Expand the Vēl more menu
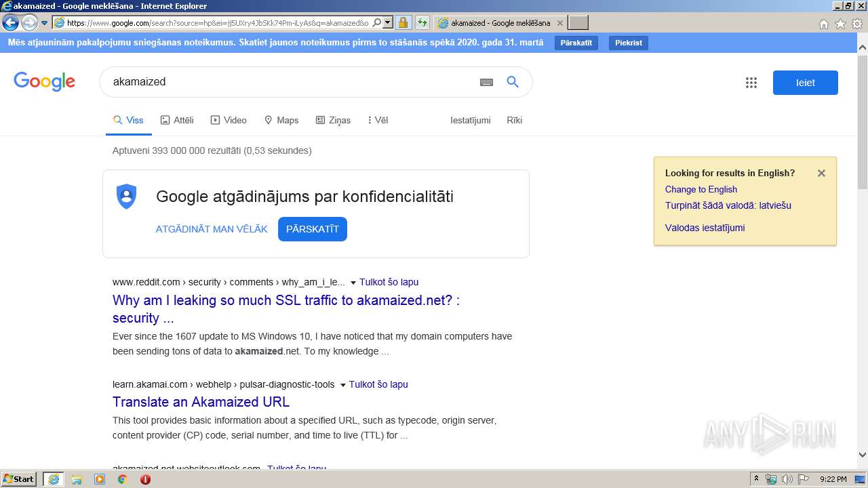Screen dimensions: 868x488 click(378, 120)
